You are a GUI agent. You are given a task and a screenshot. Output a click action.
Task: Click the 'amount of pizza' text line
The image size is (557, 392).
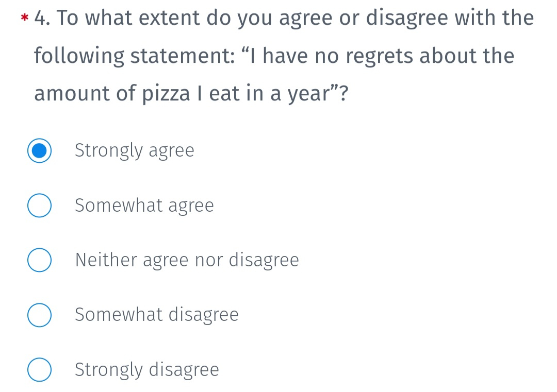pyautogui.click(x=191, y=94)
